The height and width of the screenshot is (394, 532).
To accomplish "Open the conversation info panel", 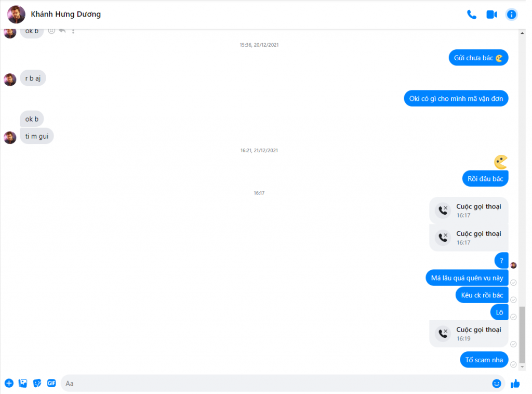I will (511, 15).
